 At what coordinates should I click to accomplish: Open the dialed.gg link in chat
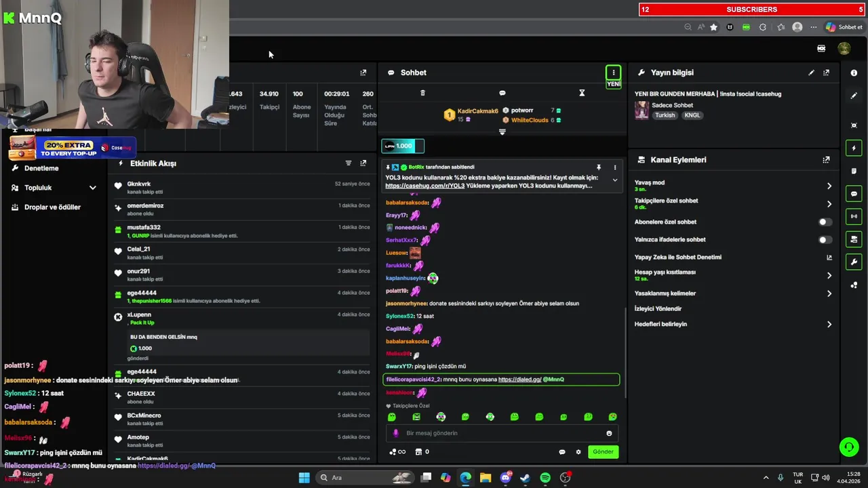click(519, 380)
